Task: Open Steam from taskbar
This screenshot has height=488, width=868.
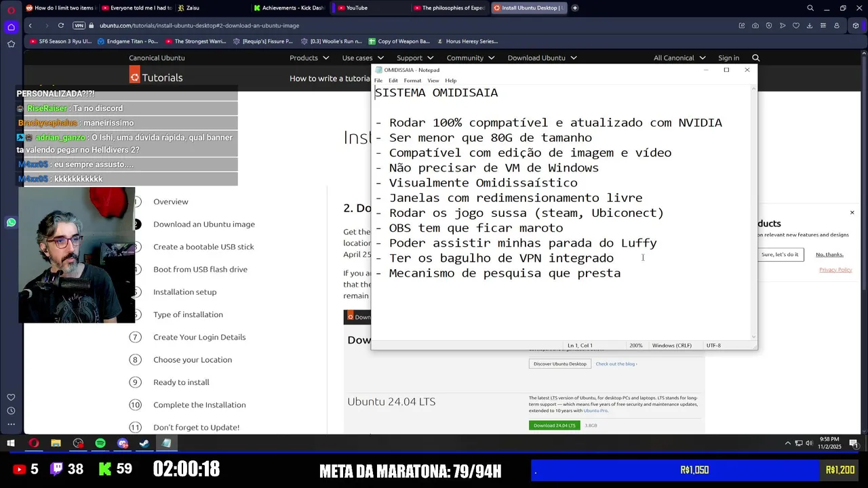Action: click(x=144, y=443)
